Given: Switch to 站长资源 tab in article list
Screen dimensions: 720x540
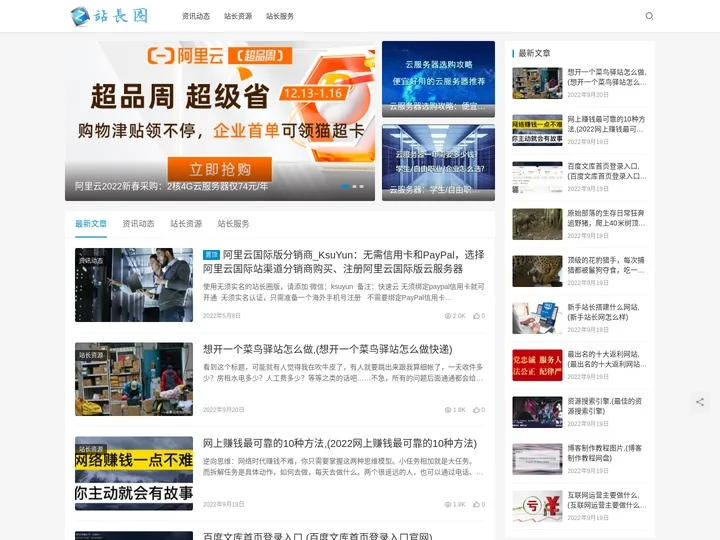Looking at the screenshot, I should point(186,224).
